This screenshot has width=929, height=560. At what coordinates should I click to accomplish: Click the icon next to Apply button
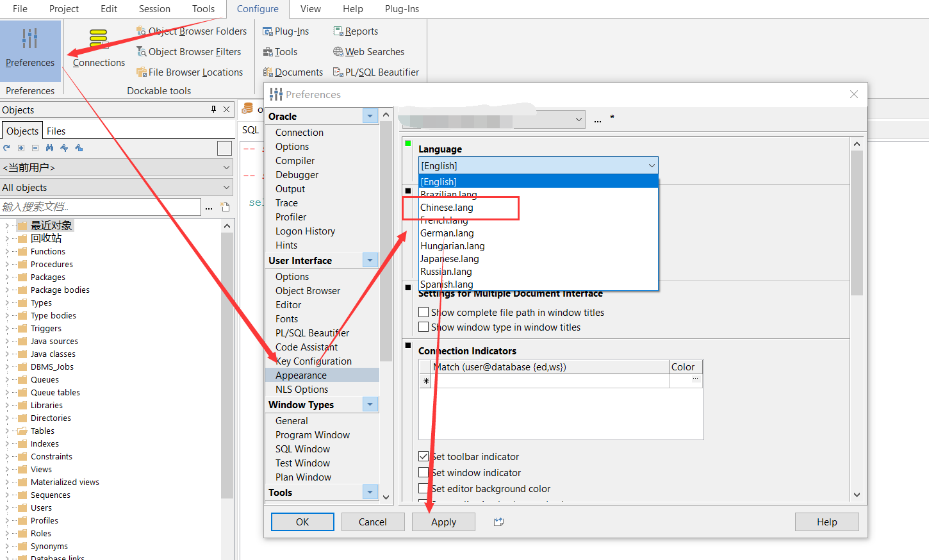498,522
